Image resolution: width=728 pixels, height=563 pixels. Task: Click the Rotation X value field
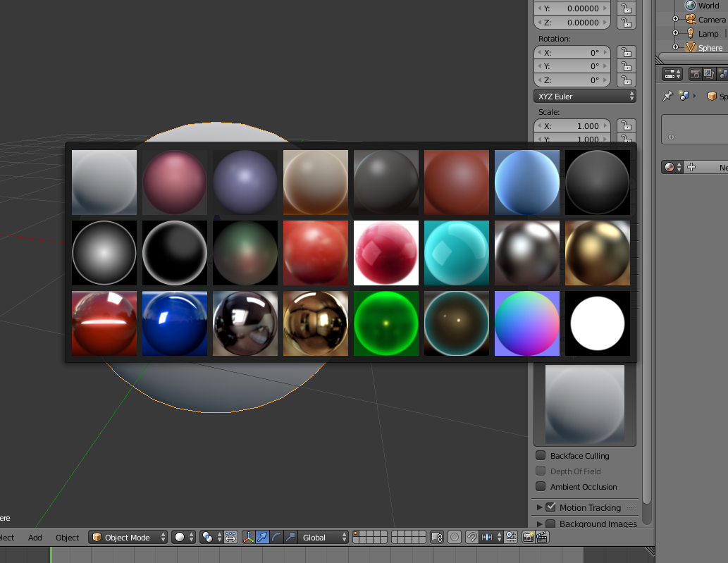(x=572, y=52)
